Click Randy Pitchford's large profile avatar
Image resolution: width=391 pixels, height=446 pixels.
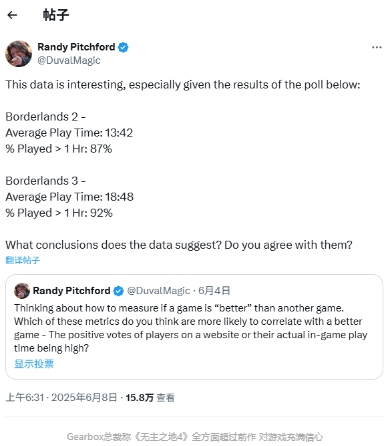click(19, 54)
